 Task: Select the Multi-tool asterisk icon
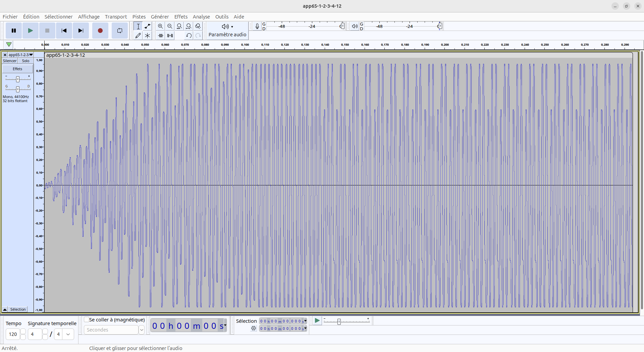(147, 35)
